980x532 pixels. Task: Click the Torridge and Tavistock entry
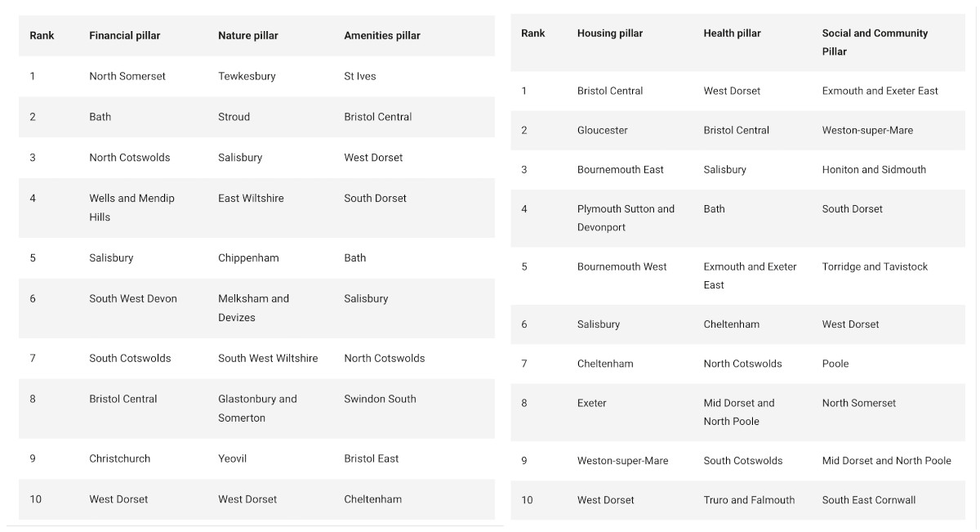point(875,266)
